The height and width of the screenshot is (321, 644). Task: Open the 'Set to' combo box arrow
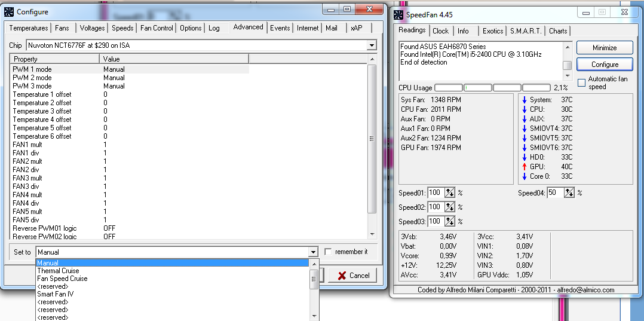pos(314,252)
